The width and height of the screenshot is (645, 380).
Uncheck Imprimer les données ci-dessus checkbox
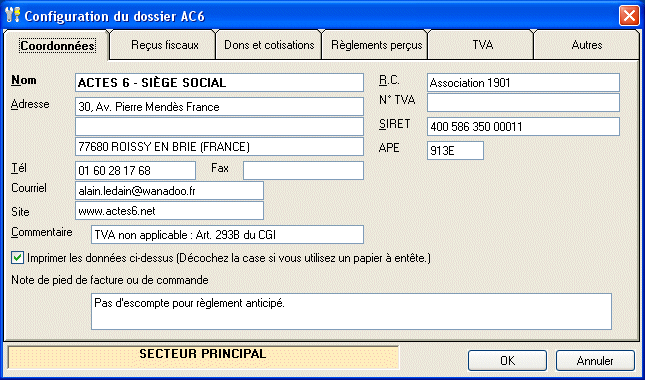(17, 258)
